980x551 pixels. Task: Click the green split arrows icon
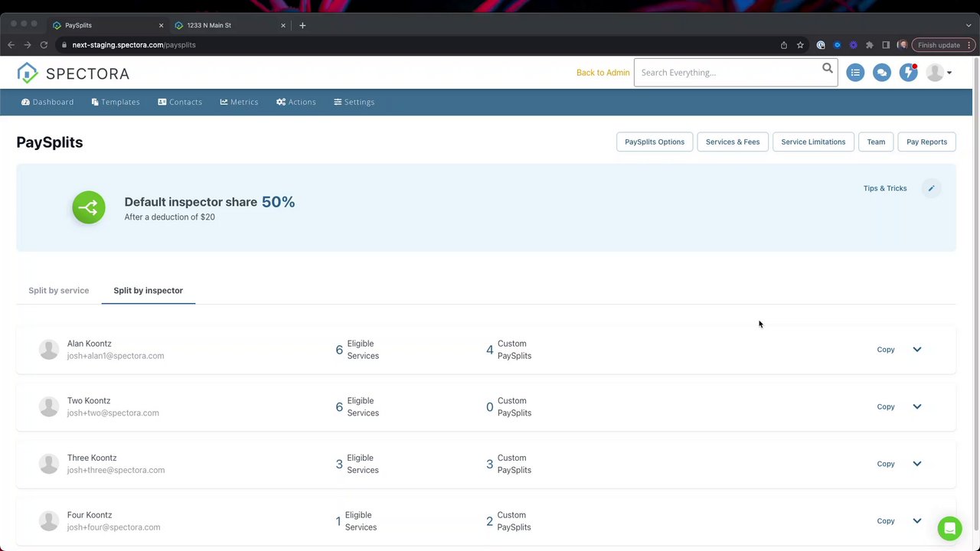pyautogui.click(x=89, y=207)
